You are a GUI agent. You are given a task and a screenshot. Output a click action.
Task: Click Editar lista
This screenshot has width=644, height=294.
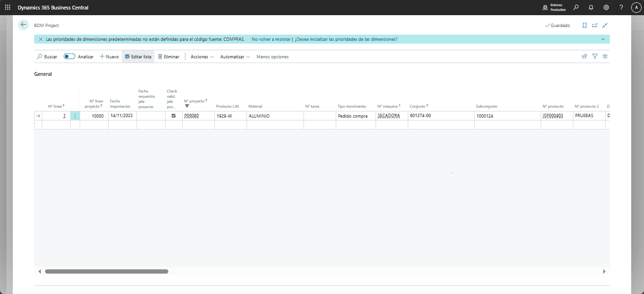coord(138,56)
